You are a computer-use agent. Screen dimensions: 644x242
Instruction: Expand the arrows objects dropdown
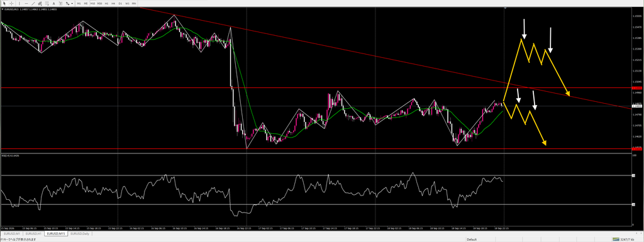(x=72, y=3)
